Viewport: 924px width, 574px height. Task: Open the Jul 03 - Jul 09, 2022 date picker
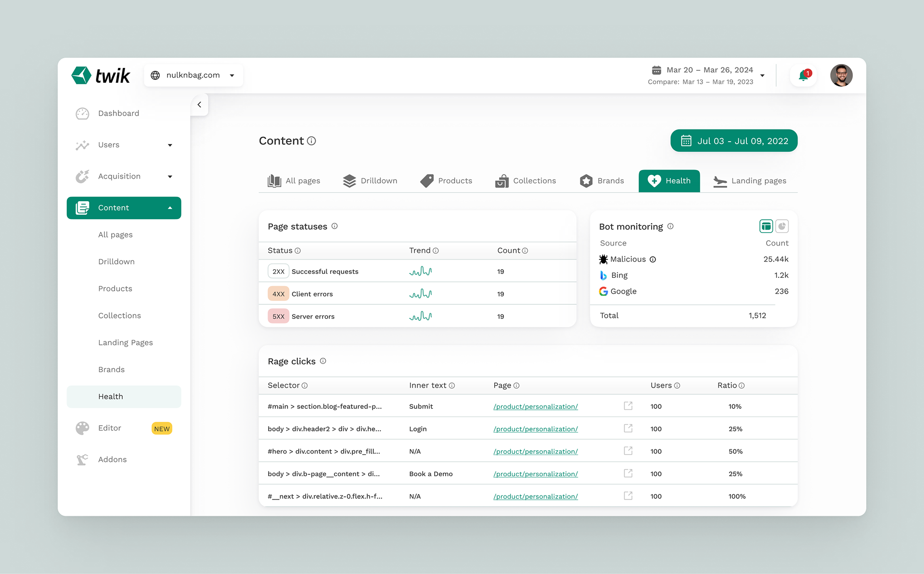(734, 141)
